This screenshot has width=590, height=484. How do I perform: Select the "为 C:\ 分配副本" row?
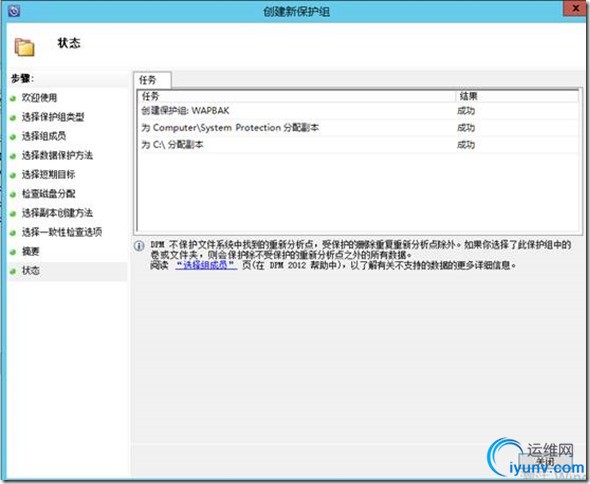pos(358,145)
